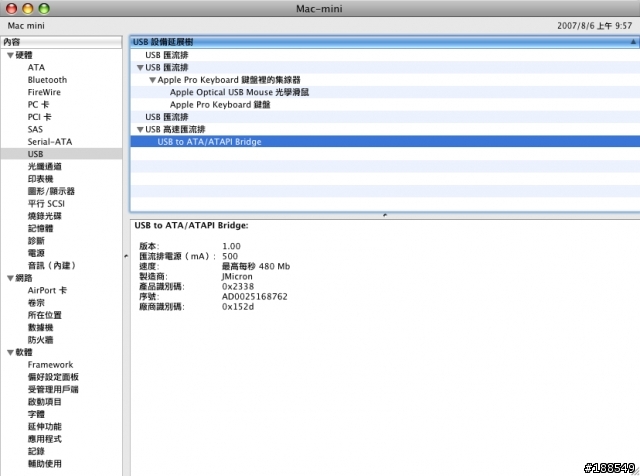
Task: Collapse the Apple Pro Keyboard hub node
Action: [152, 80]
